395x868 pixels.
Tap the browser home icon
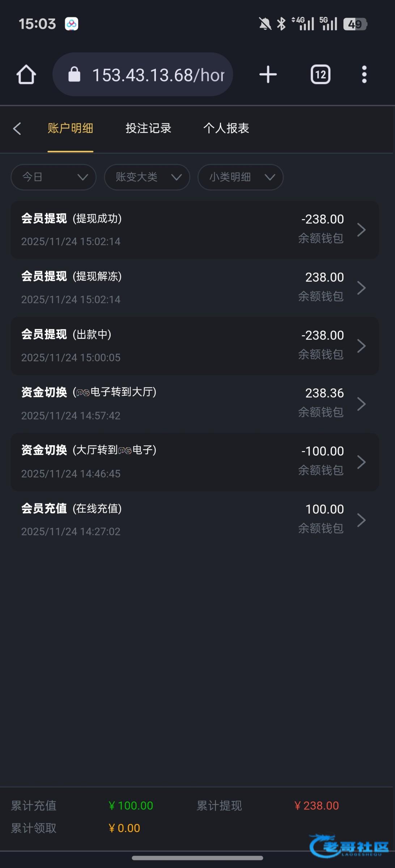(26, 75)
